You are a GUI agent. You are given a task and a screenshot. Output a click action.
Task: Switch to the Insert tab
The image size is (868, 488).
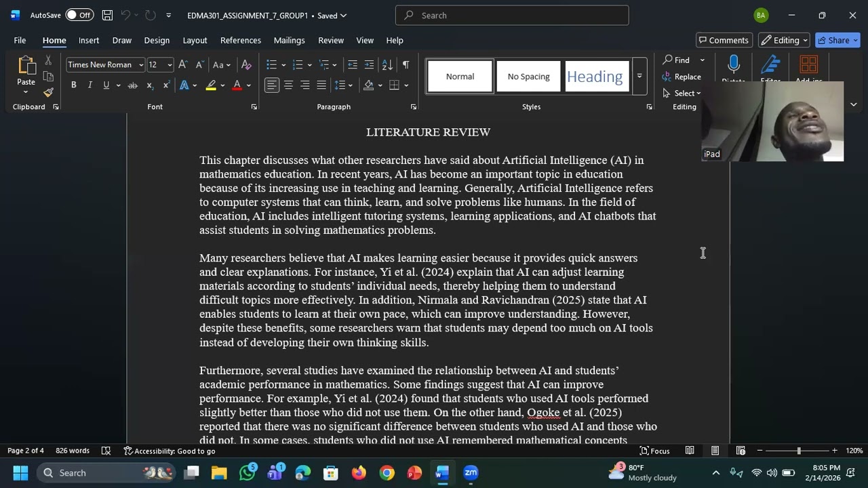point(89,40)
